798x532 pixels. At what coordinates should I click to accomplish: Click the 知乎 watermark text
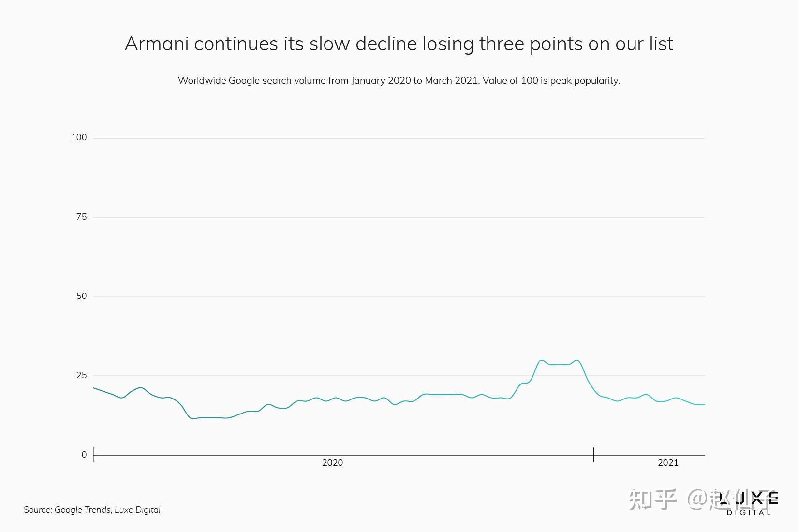click(652, 500)
